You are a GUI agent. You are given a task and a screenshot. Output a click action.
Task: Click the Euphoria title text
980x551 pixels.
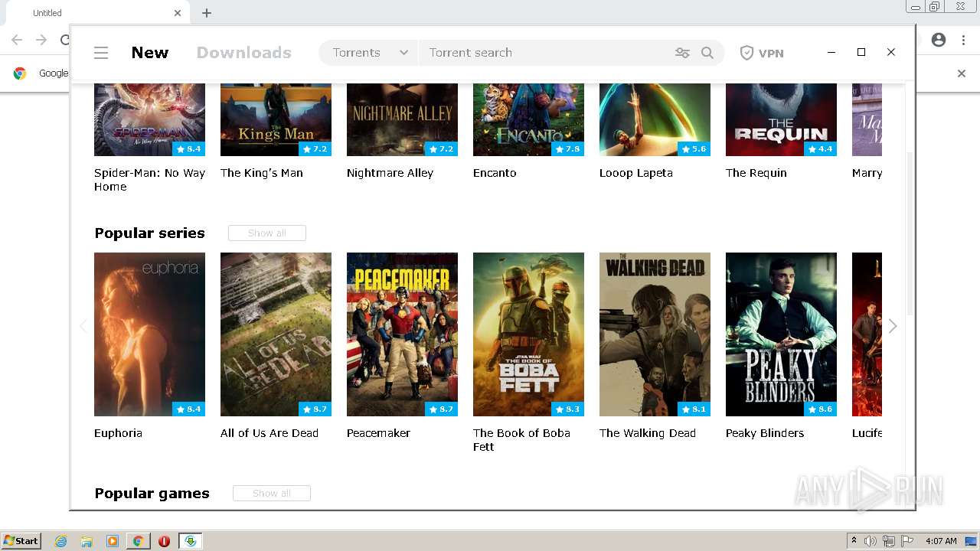click(118, 433)
